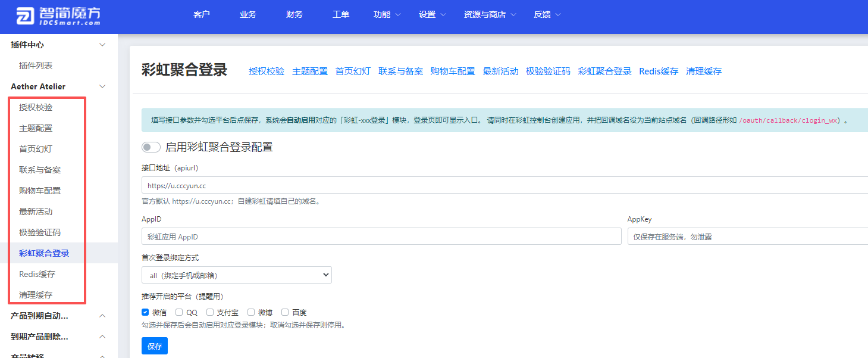Open 首页幻灯 in the sidebar

click(36, 149)
